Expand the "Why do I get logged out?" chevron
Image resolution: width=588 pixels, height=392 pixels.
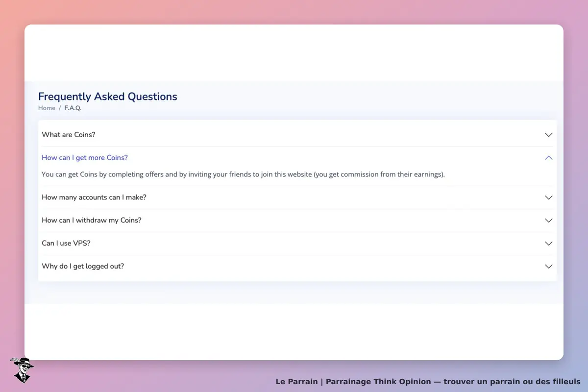click(x=549, y=267)
